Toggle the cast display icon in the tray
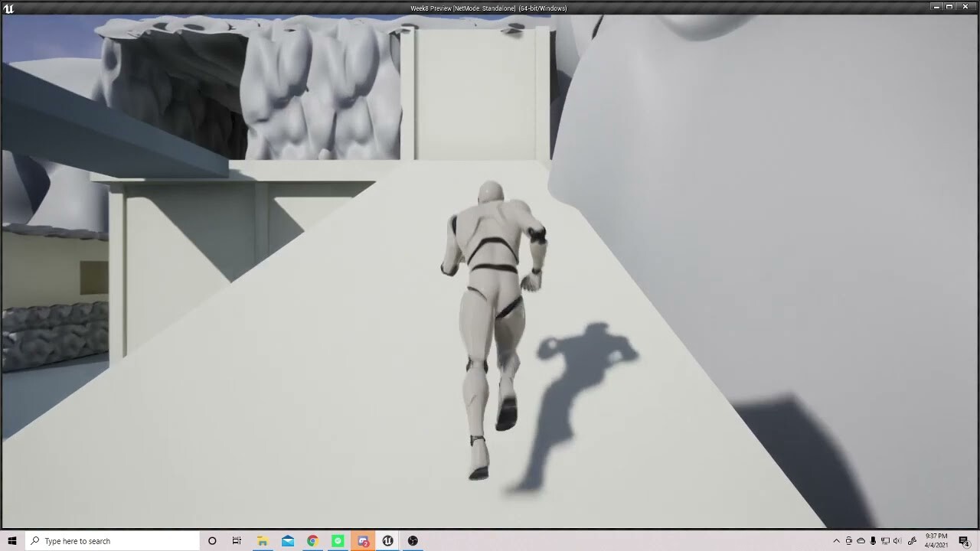The image size is (980, 551). click(885, 541)
